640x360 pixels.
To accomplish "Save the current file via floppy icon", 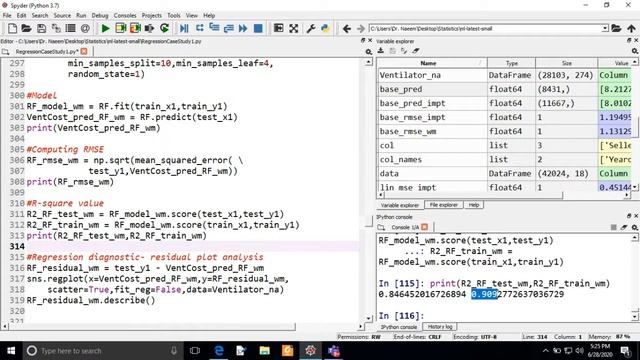I will [x=41, y=29].
